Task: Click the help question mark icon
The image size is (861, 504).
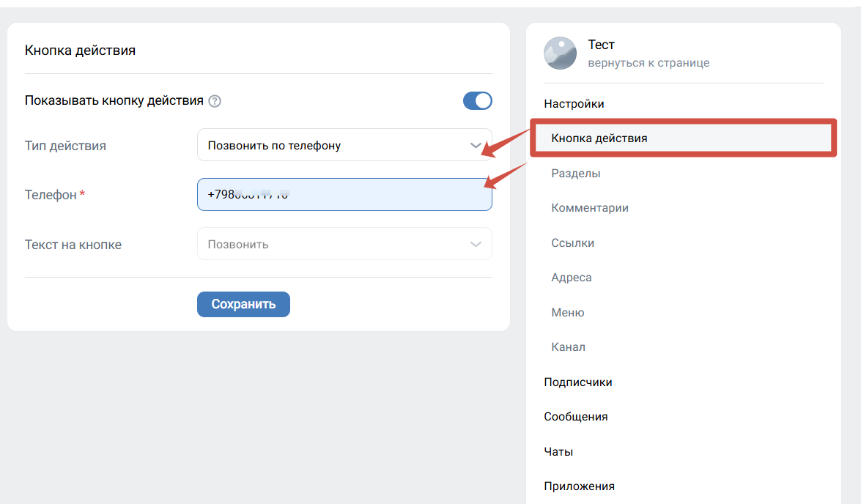Action: point(215,101)
